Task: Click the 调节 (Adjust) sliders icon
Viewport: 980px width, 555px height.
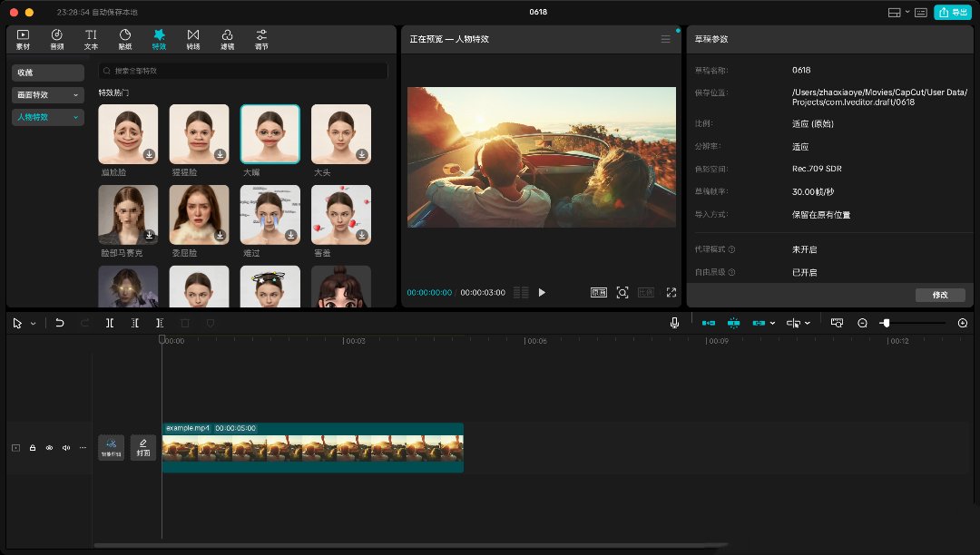Action: point(261,38)
